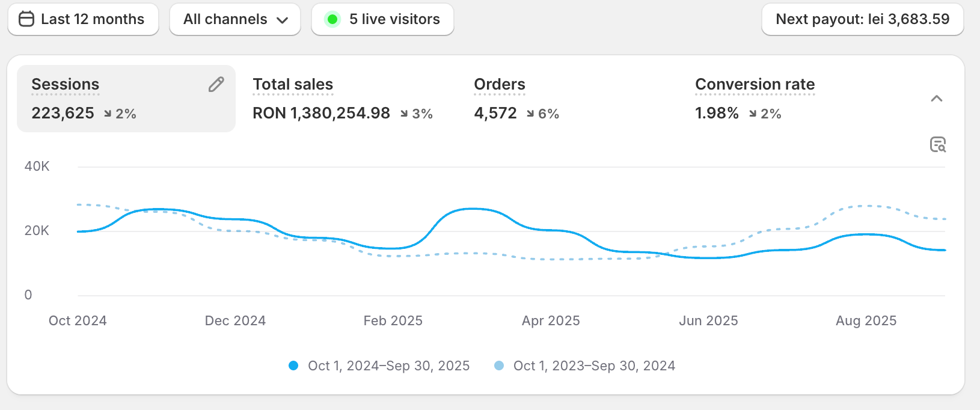Screen dimensions: 980x410
Task: Click the light blue previous-period legend dot
Action: click(x=499, y=366)
